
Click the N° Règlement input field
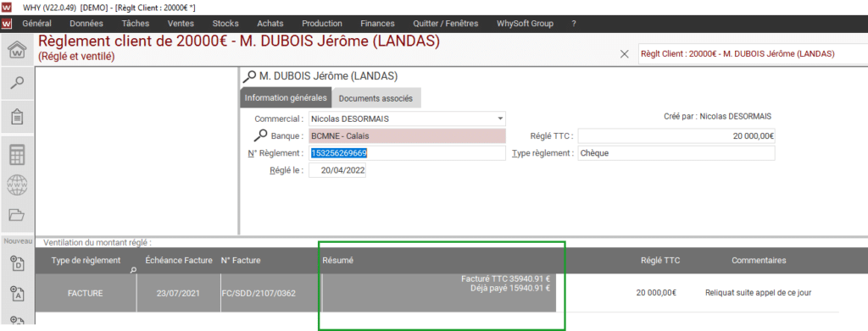coord(407,153)
